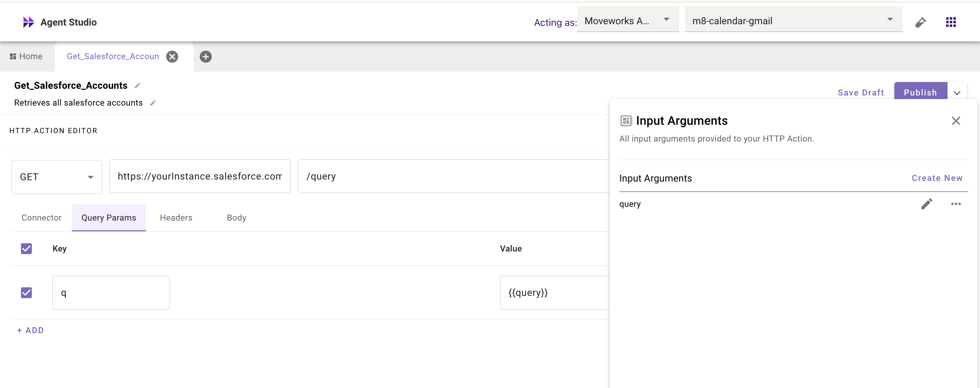This screenshot has width=980, height=388.
Task: Click the {{query}} value field
Action: 555,293
